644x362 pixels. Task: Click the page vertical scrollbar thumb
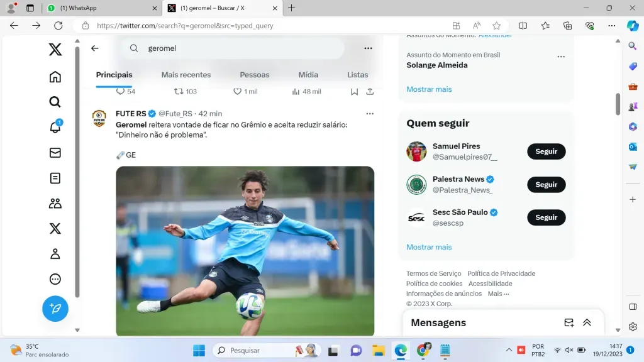click(618, 104)
